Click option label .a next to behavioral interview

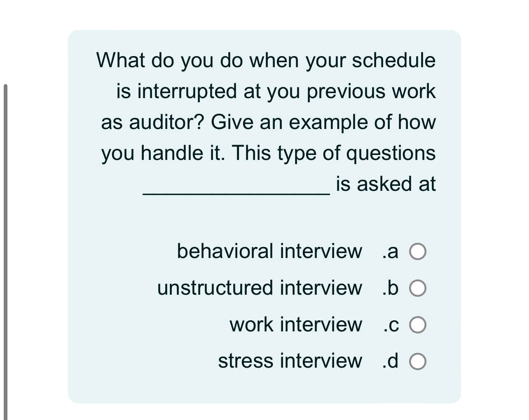tap(390, 251)
